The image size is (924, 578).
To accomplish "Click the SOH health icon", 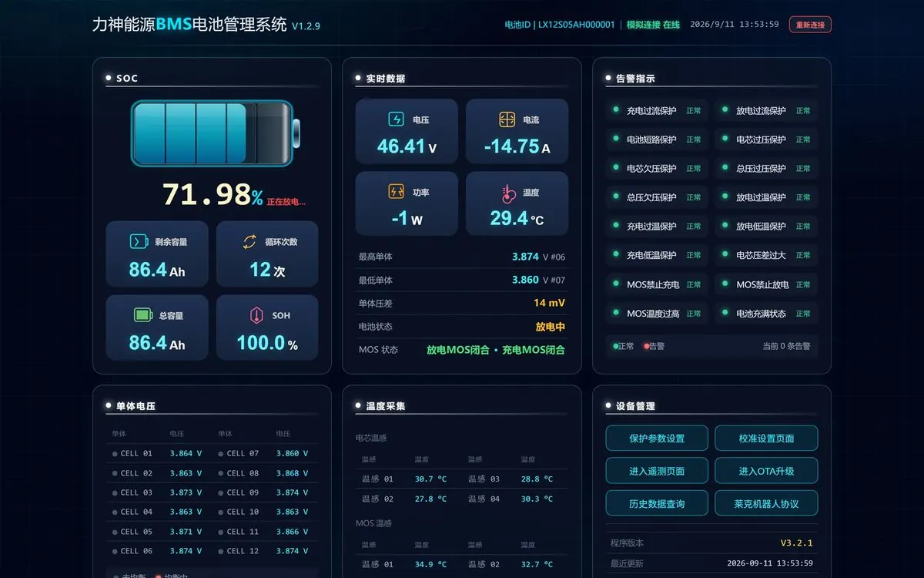I will [256, 315].
